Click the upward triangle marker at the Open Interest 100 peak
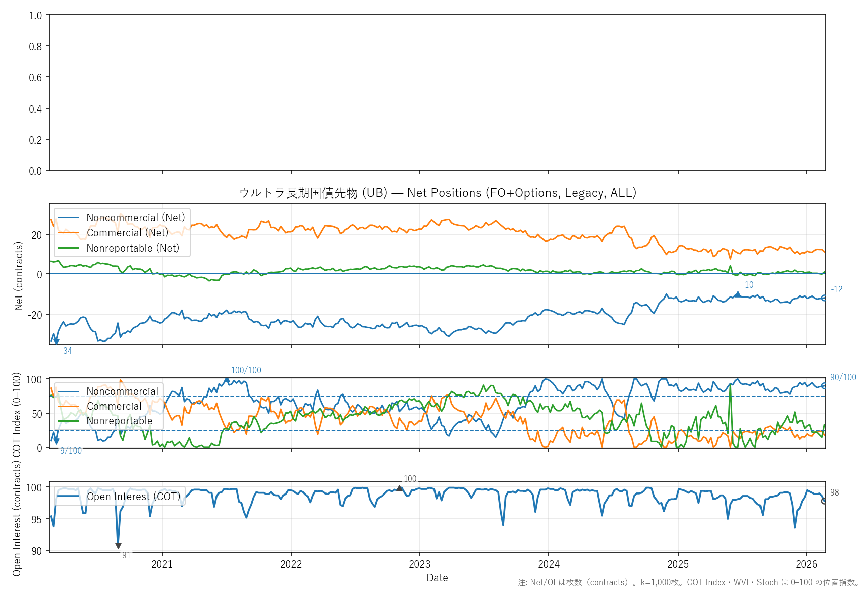The height and width of the screenshot is (593, 868). 399,488
